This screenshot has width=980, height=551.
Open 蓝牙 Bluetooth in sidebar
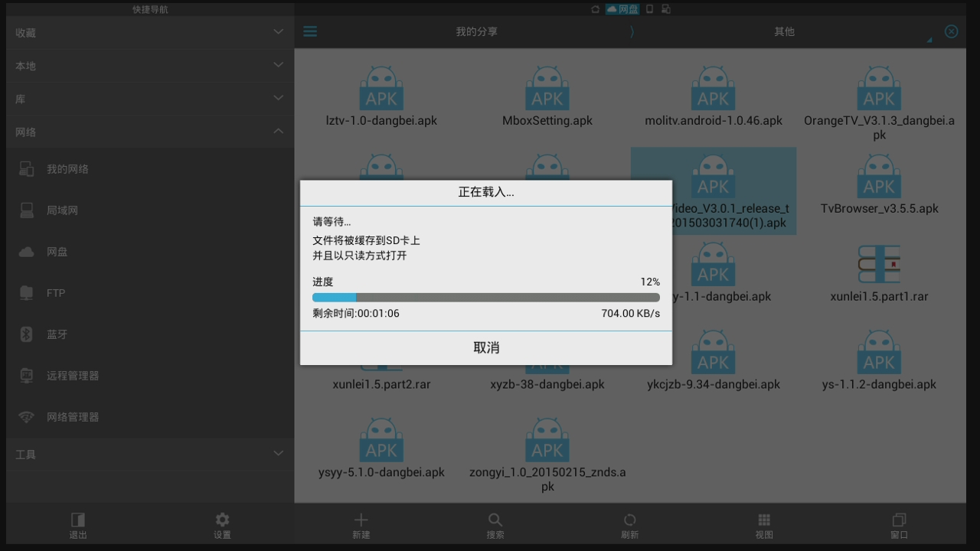point(150,334)
